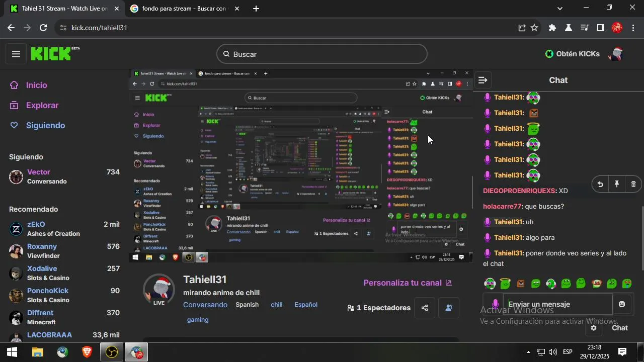Click Tahiell31 streamer avatar with LIVE badge
644x362 pixels.
pyautogui.click(x=159, y=291)
